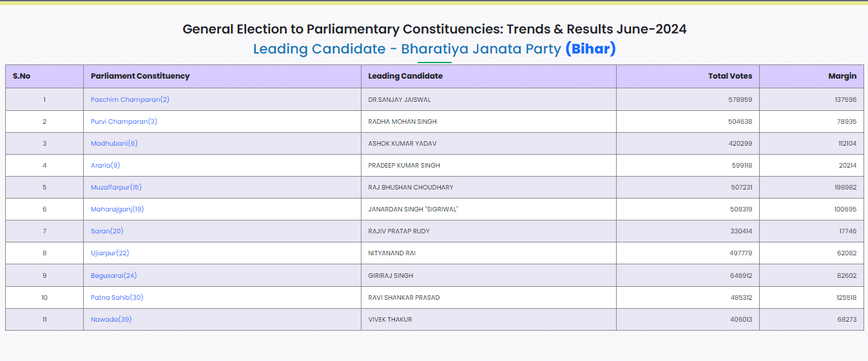Open the Patna Sahib(30) constituency link
Screen dimensions: 868x361
tap(117, 298)
